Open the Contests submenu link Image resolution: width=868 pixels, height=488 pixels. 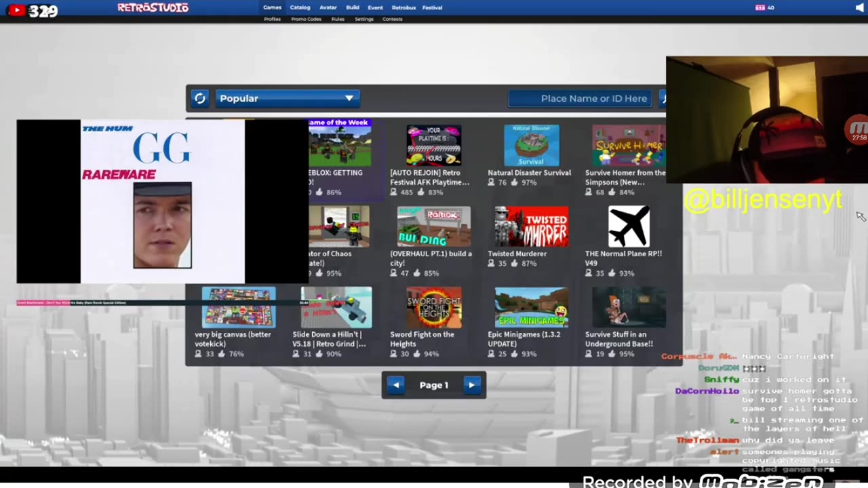[392, 19]
